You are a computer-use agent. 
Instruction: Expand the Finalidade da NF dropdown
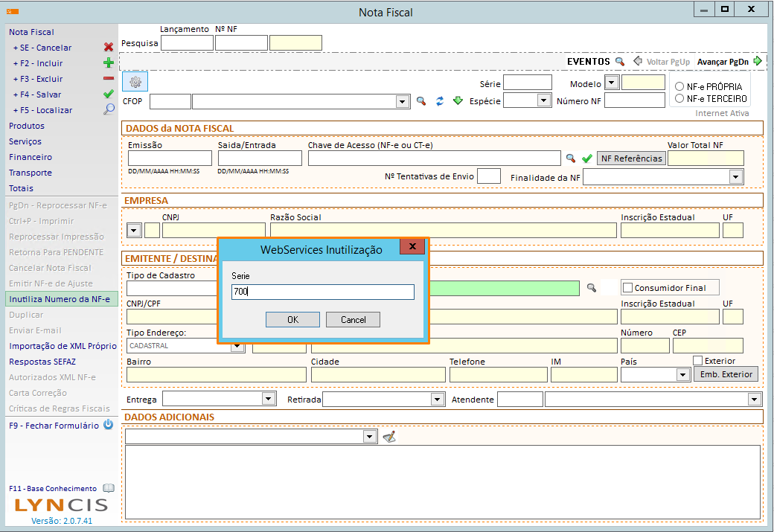[736, 177]
